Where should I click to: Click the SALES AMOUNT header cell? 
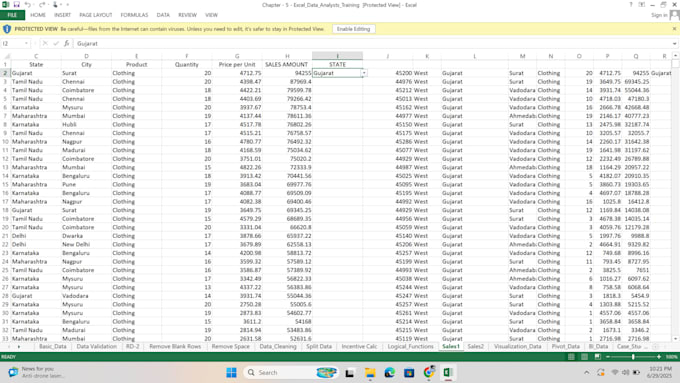tap(287, 64)
